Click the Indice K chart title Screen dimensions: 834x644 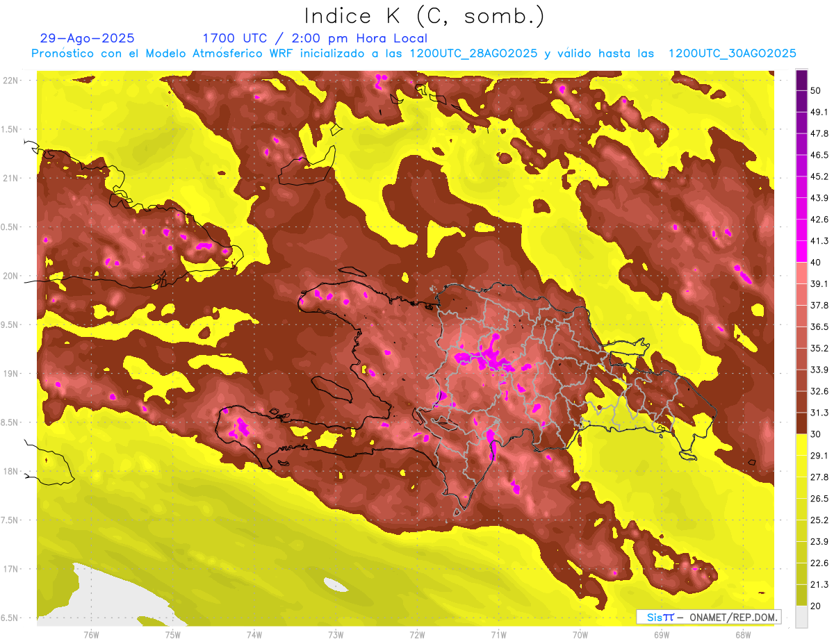click(x=423, y=16)
